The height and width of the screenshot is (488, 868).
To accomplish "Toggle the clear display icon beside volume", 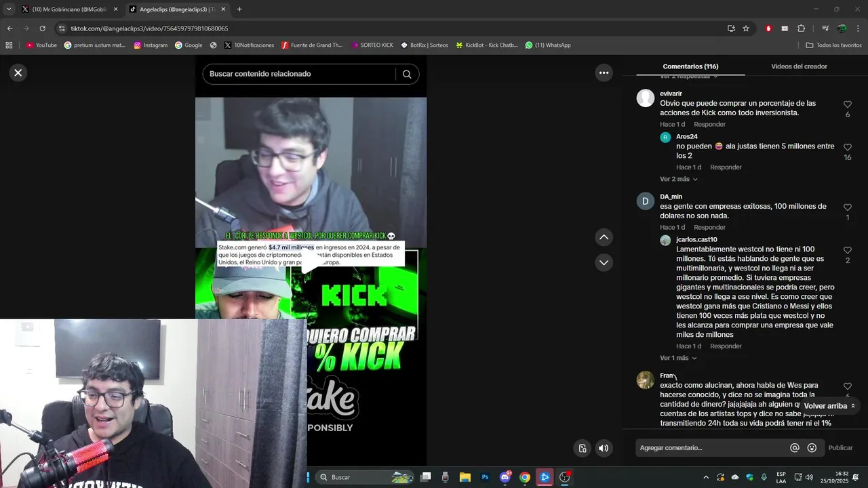I will pyautogui.click(x=583, y=448).
